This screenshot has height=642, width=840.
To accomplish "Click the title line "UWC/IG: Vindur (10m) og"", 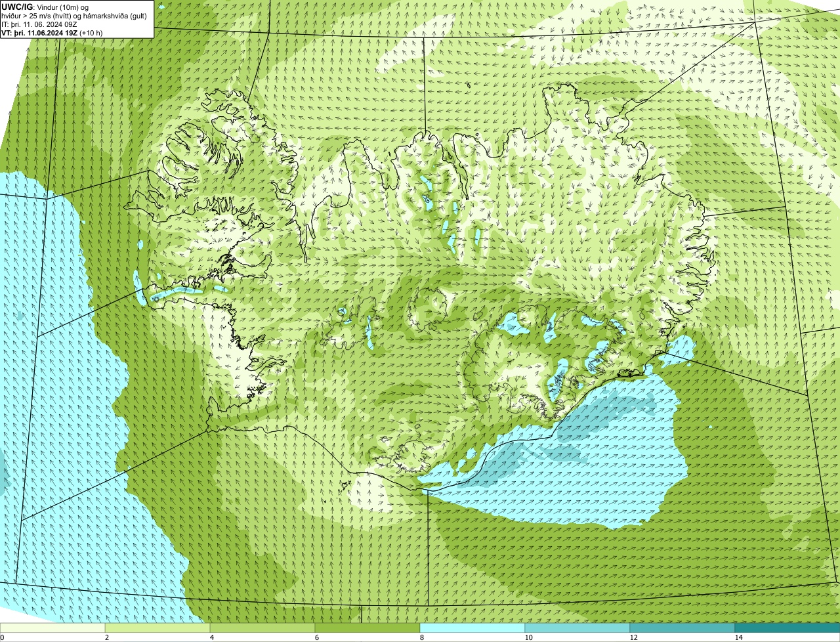I will 45,7.
